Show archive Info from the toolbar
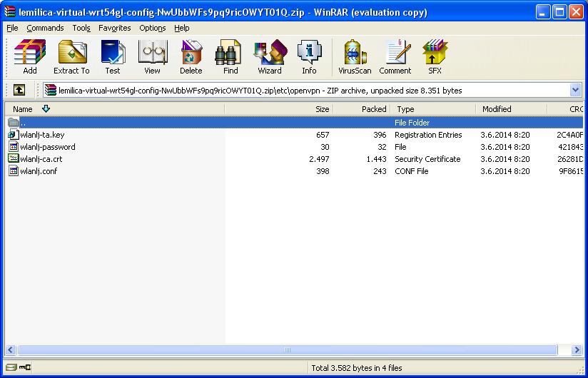 [309, 57]
